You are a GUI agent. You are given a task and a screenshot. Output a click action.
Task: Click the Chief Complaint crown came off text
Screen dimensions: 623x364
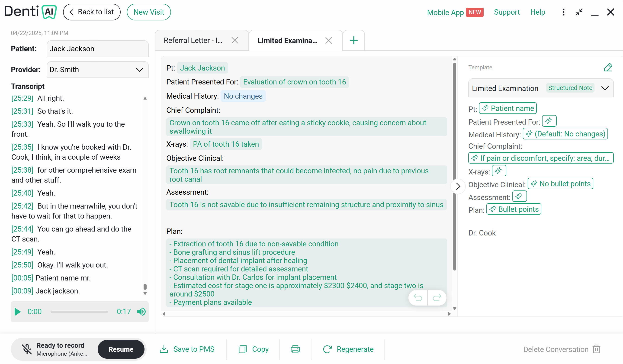[x=306, y=127]
